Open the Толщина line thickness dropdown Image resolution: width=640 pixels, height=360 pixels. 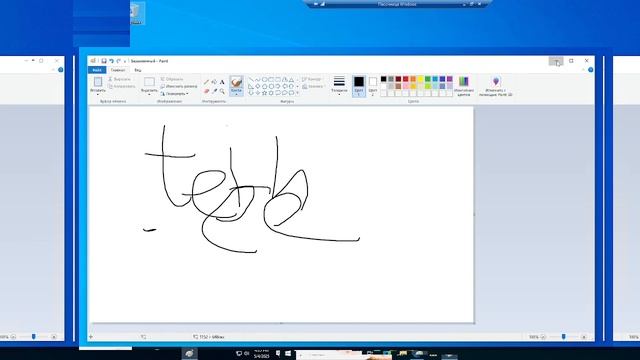coord(339,86)
